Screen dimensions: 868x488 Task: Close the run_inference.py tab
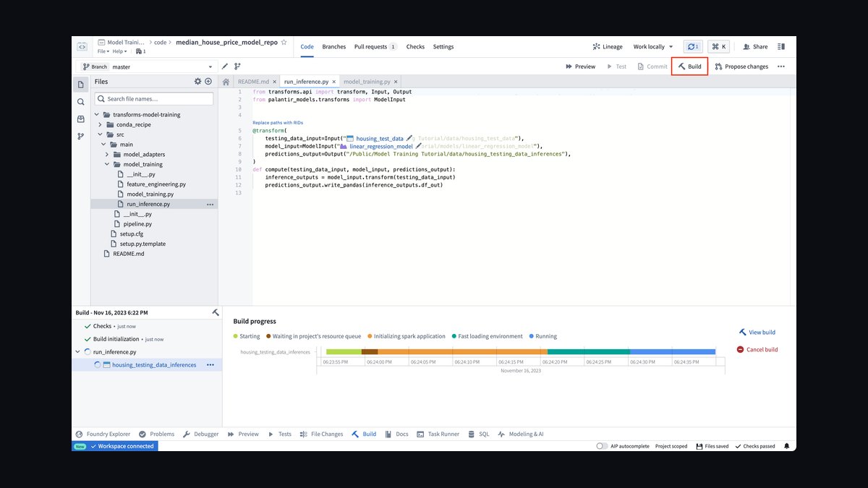tap(334, 82)
